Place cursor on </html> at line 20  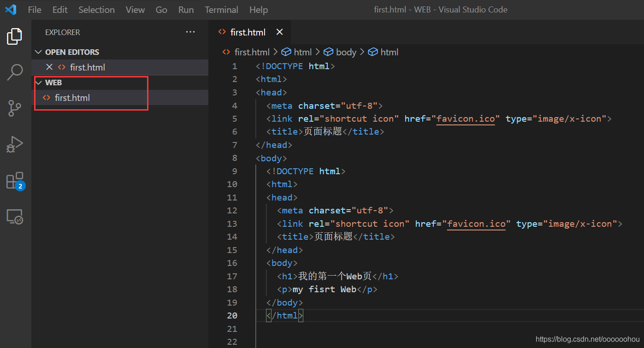285,316
